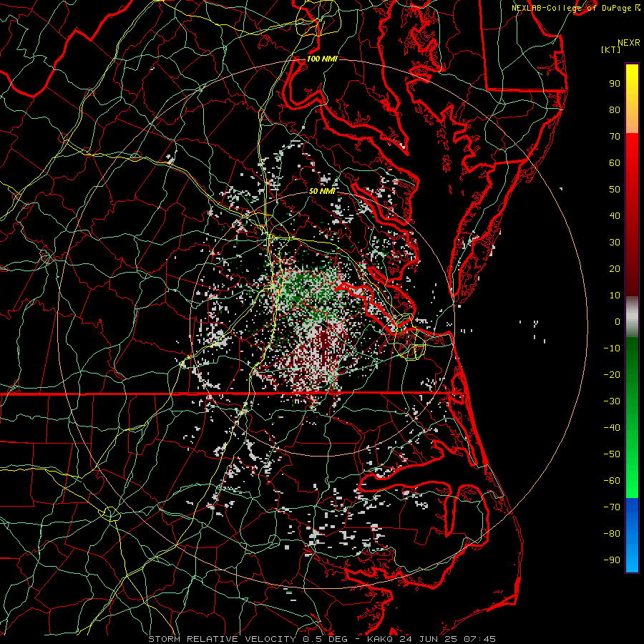
Task: Select the 90 value on velocity scale
Action: [615, 84]
